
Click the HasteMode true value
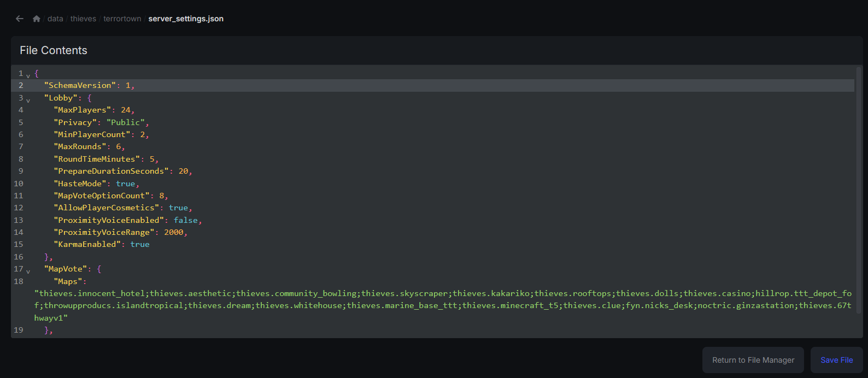126,184
